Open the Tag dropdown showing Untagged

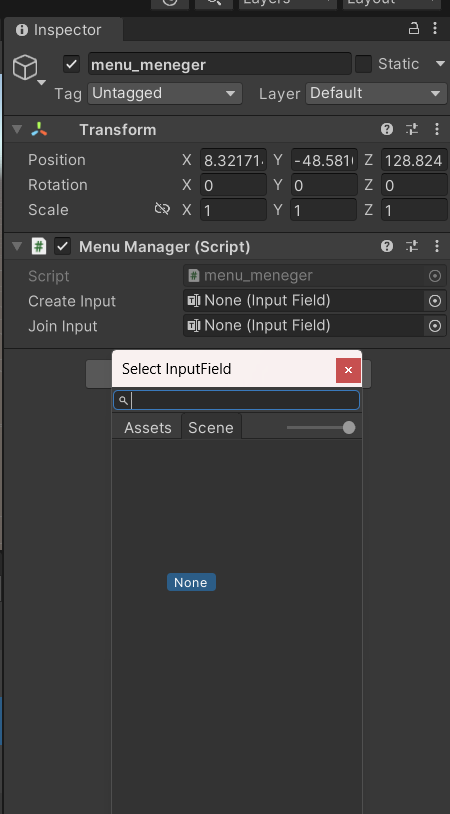(165, 93)
